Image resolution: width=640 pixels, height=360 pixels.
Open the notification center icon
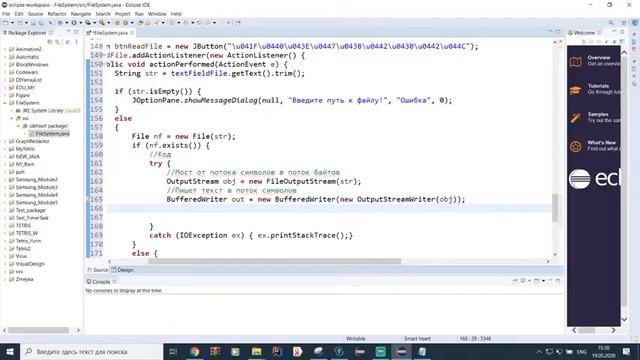coord(627,351)
